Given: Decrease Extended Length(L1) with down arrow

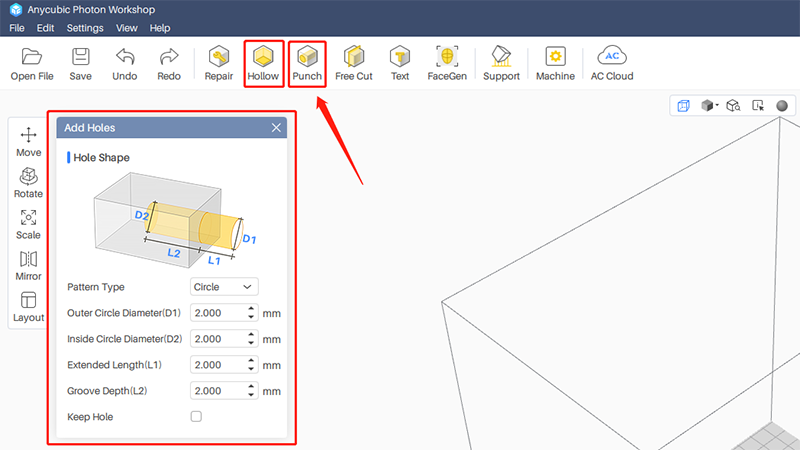Looking at the screenshot, I should 251,369.
